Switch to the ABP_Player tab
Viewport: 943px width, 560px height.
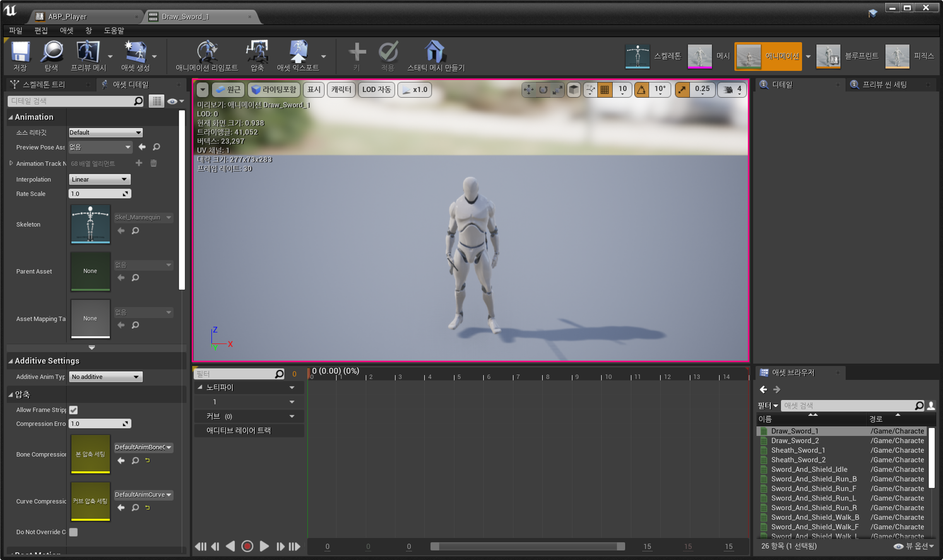coord(67,17)
